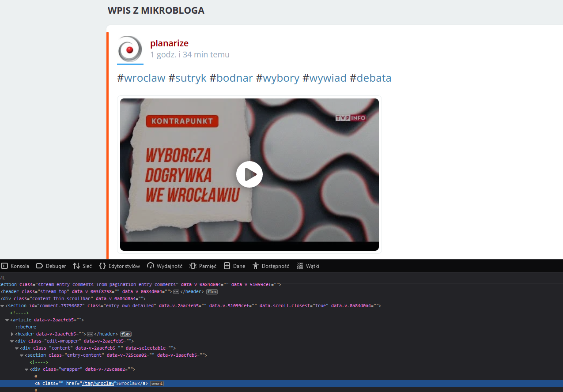Screen dimensions: 563x392
Task: Select the Edytor stylów tab
Action: tap(119, 266)
